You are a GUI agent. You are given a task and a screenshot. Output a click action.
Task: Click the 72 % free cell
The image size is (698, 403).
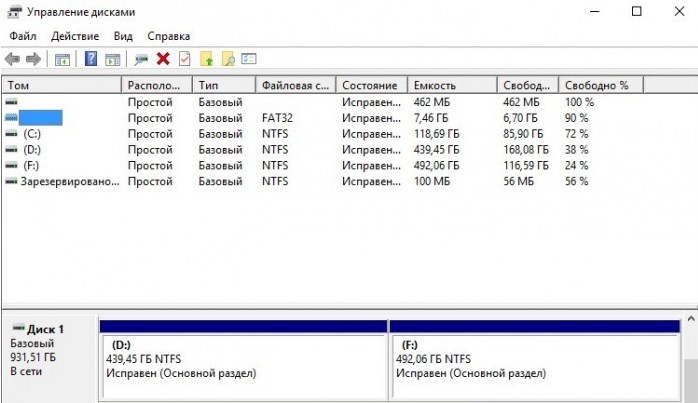576,134
